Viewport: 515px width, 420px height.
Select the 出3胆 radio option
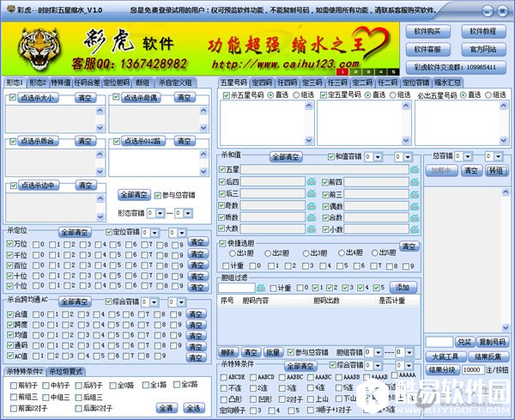(306, 253)
